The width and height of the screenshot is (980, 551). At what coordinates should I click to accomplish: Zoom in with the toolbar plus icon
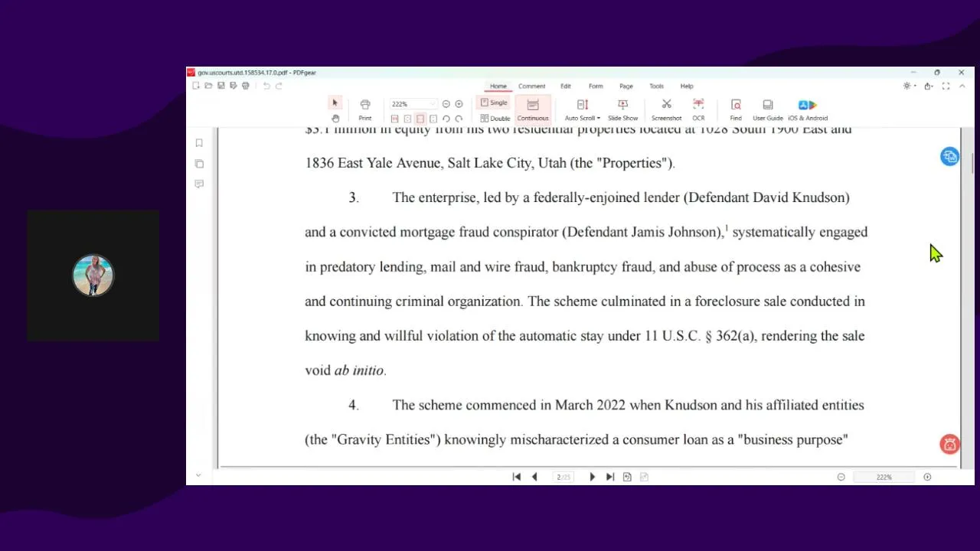point(459,104)
